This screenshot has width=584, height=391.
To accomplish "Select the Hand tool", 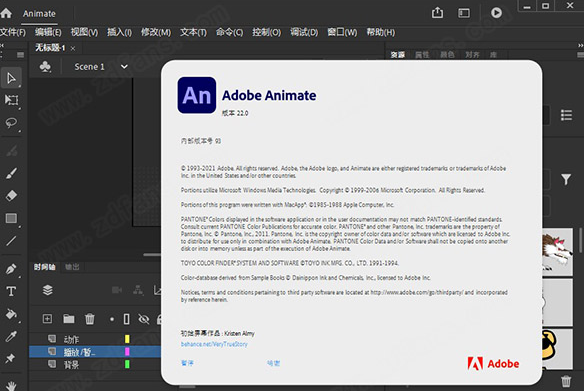I will click(11, 385).
